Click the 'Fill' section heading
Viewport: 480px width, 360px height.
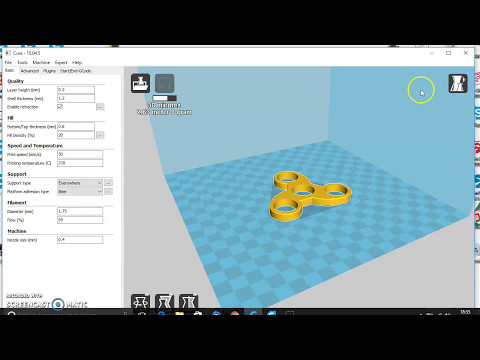click(10, 118)
